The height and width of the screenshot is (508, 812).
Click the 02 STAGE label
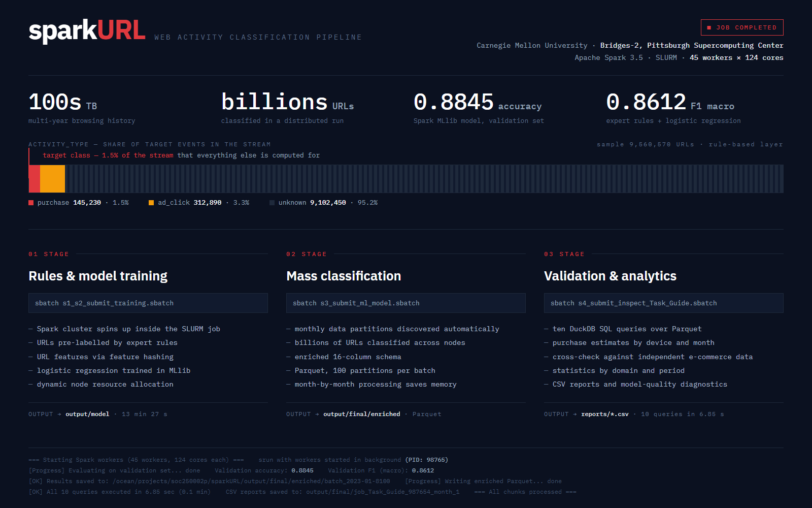[x=307, y=254]
